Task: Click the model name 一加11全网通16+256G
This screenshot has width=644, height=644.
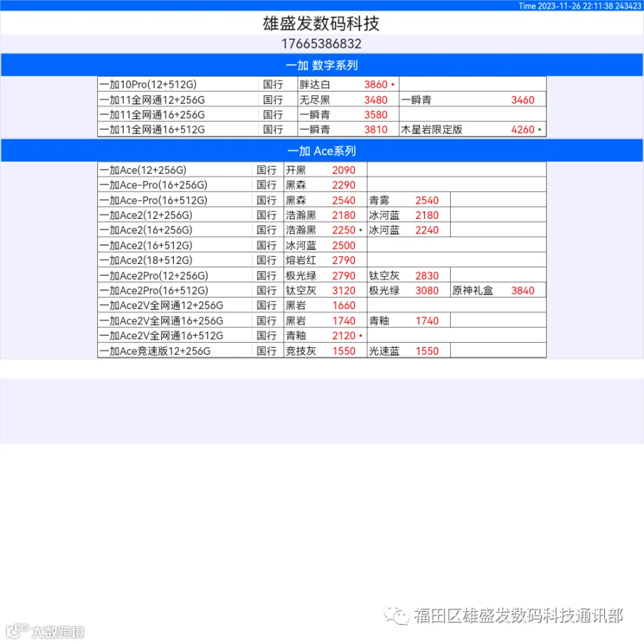Action: pos(152,114)
